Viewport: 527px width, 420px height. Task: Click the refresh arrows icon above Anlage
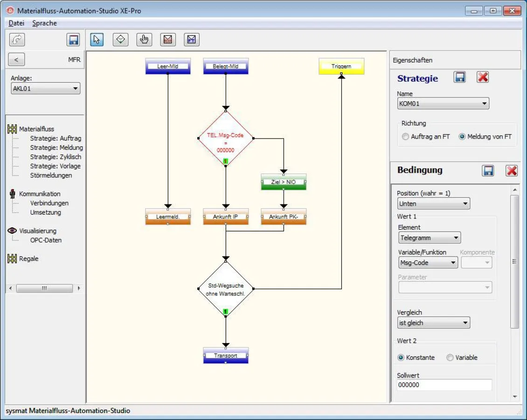(x=17, y=40)
